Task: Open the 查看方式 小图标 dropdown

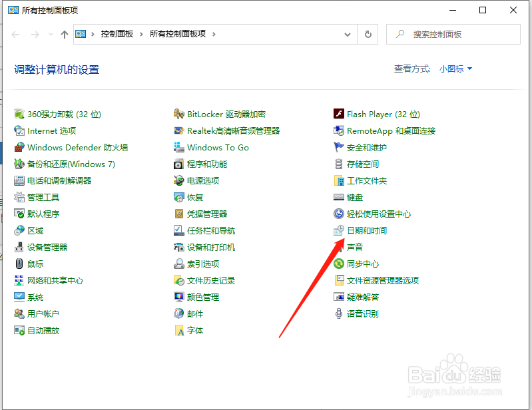Action: (455, 69)
